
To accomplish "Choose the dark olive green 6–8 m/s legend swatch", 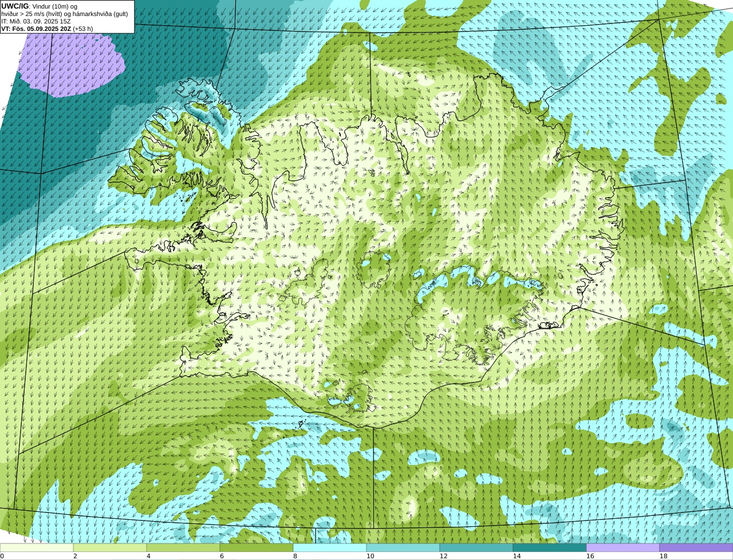I will 257,547.
